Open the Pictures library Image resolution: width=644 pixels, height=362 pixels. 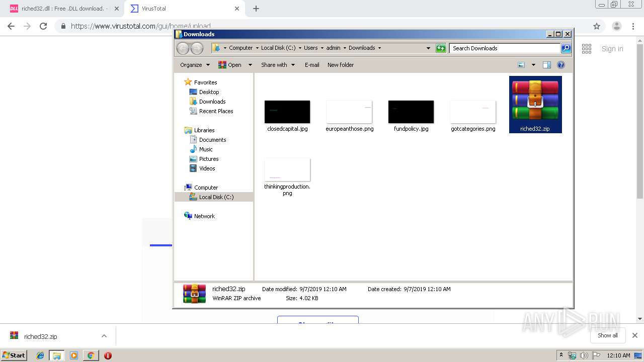pos(209,159)
